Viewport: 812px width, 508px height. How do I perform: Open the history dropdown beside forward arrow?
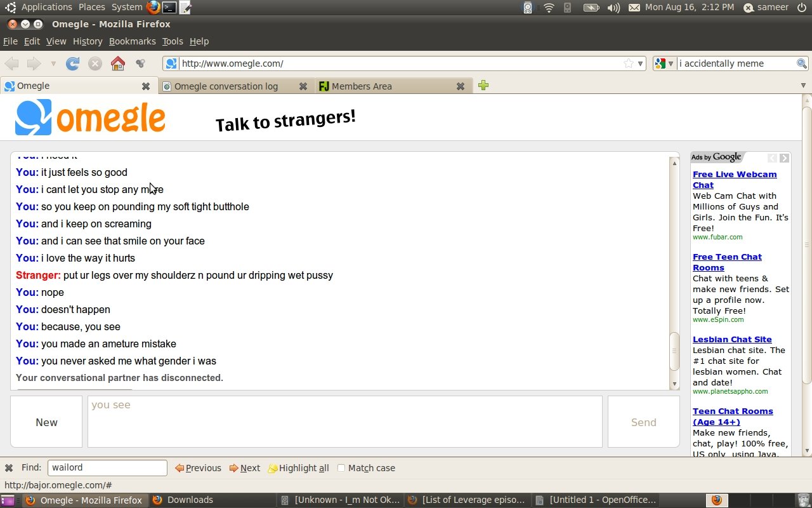coord(53,63)
